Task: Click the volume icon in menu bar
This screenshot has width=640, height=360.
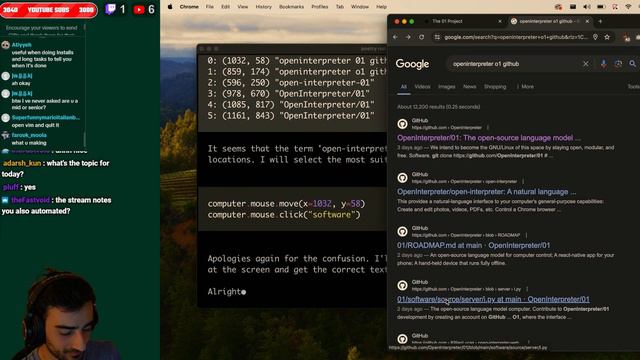Action: tap(587, 7)
